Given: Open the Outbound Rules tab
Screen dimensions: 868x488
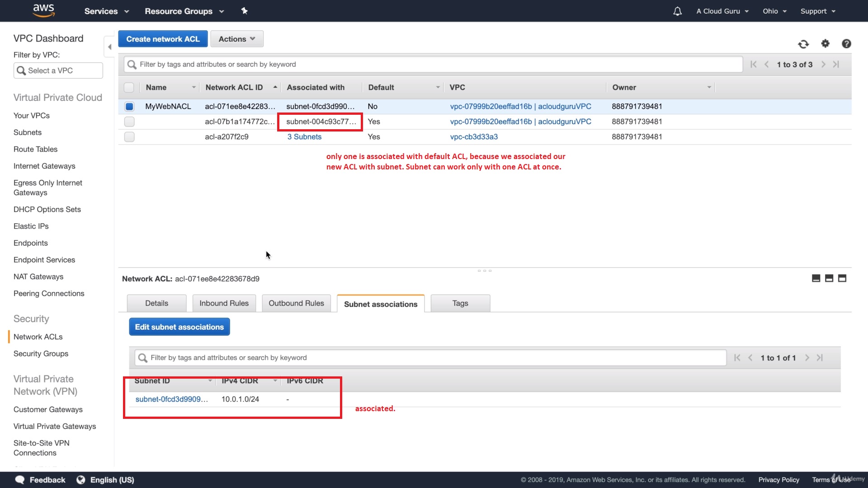Looking at the screenshot, I should click(296, 303).
